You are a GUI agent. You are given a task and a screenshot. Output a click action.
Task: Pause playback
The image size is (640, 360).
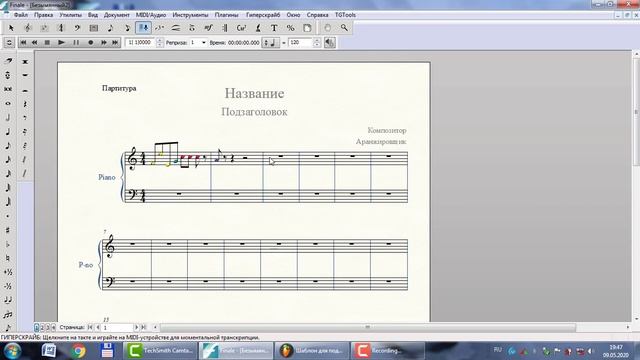click(x=76, y=42)
